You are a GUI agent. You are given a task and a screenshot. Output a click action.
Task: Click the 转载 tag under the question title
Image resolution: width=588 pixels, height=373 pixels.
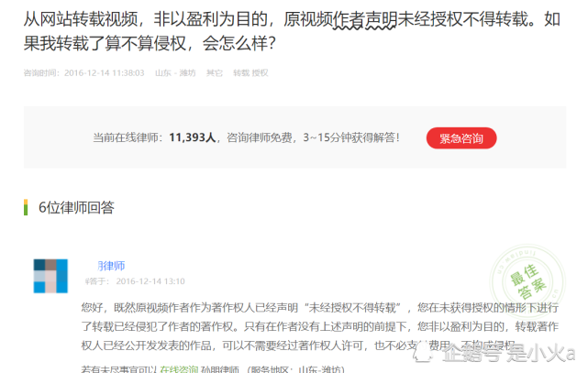pyautogui.click(x=241, y=72)
